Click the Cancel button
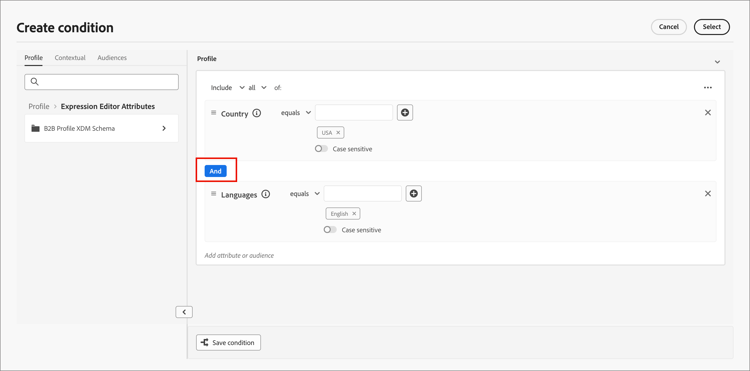The height and width of the screenshot is (371, 750). [x=669, y=27]
